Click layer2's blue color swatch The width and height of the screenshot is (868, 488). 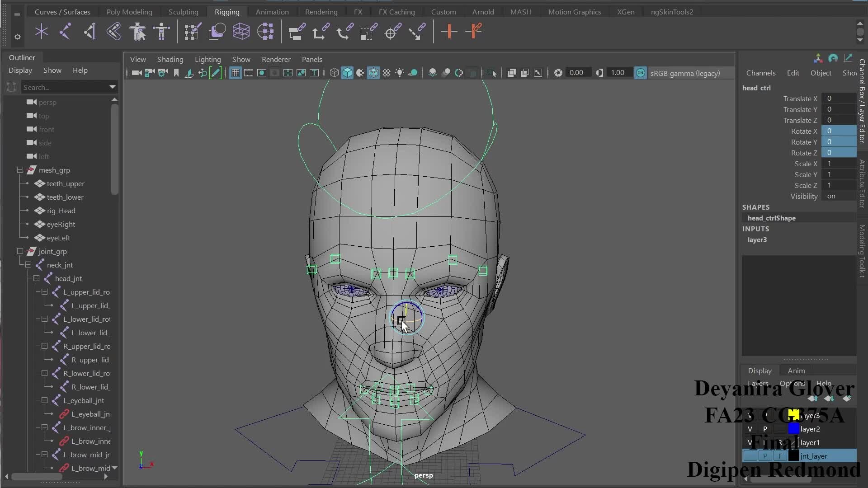tap(794, 429)
